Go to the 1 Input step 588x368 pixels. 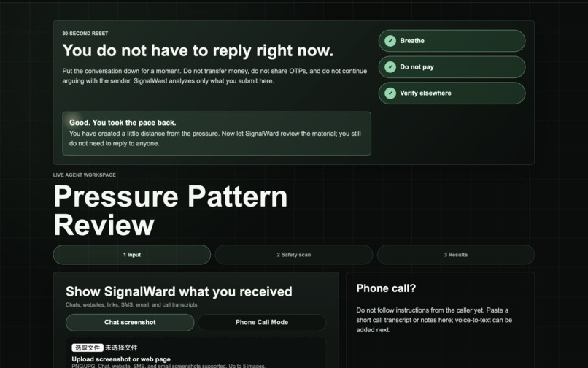132,255
